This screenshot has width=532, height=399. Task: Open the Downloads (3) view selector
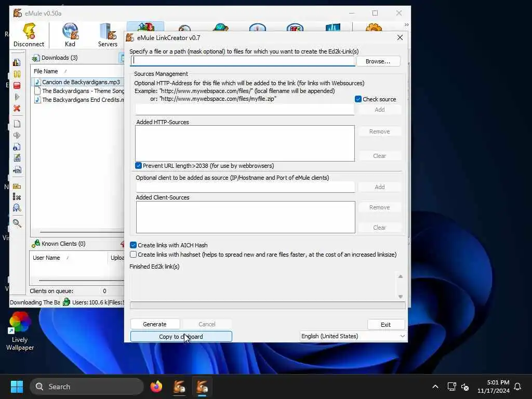[55, 58]
